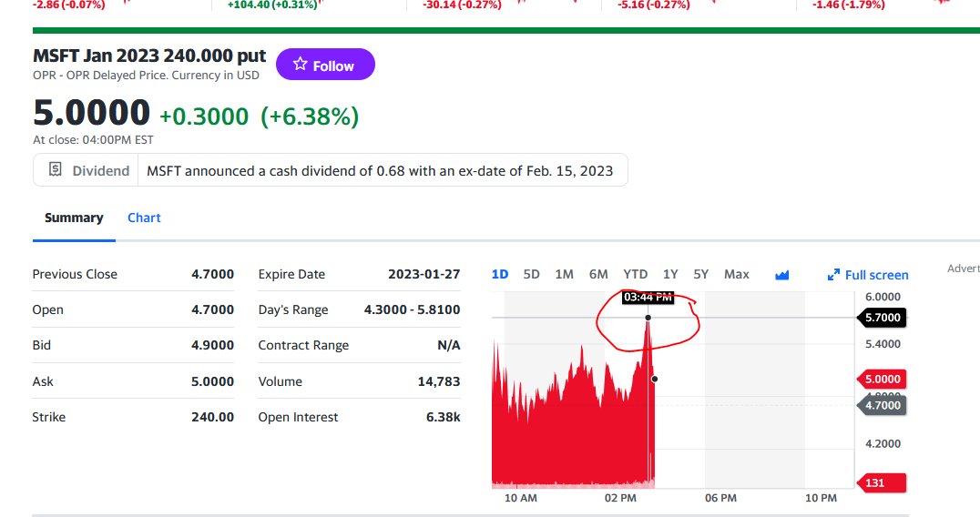Click the large 5.0000 price quote
The height and width of the screenshot is (517, 980).
91,112
